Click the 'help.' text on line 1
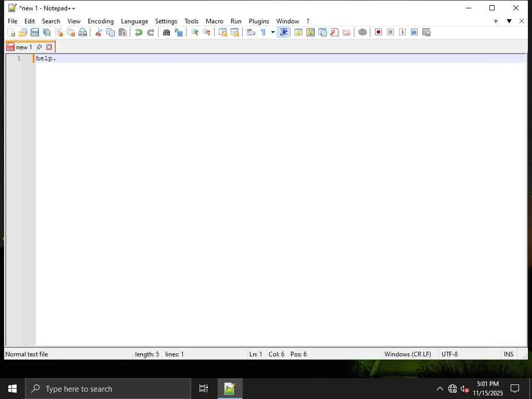 46,58
